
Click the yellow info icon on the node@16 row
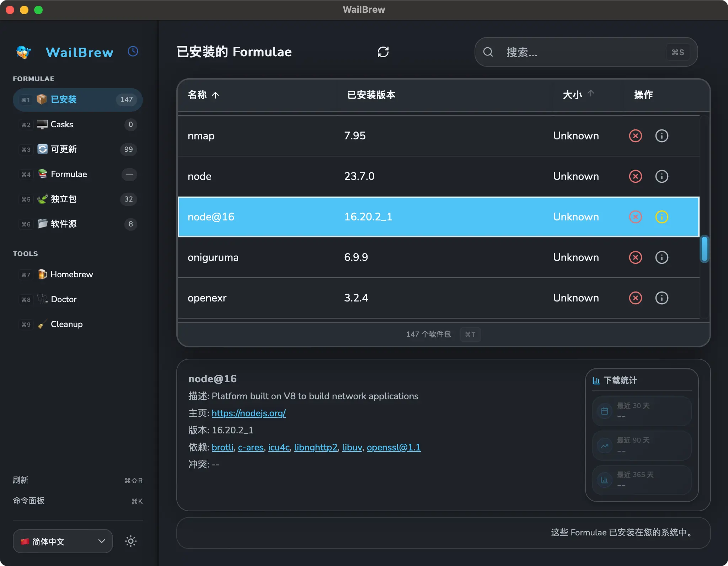pyautogui.click(x=662, y=217)
